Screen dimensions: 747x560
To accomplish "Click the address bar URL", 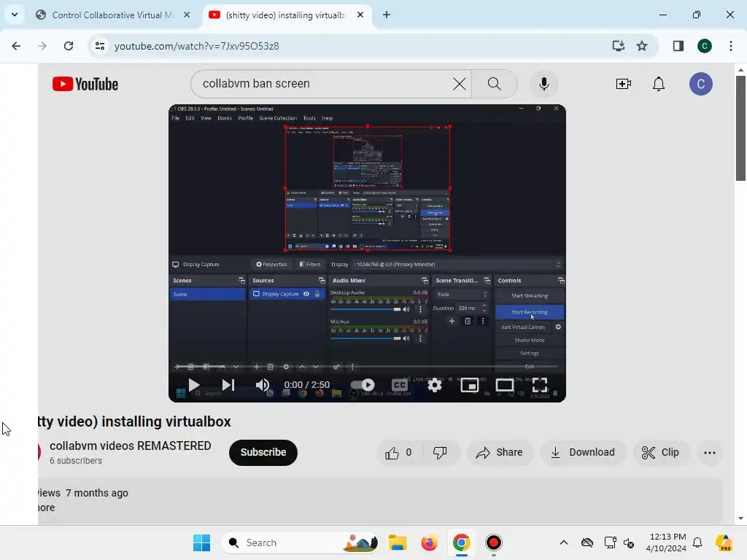I will point(196,46).
